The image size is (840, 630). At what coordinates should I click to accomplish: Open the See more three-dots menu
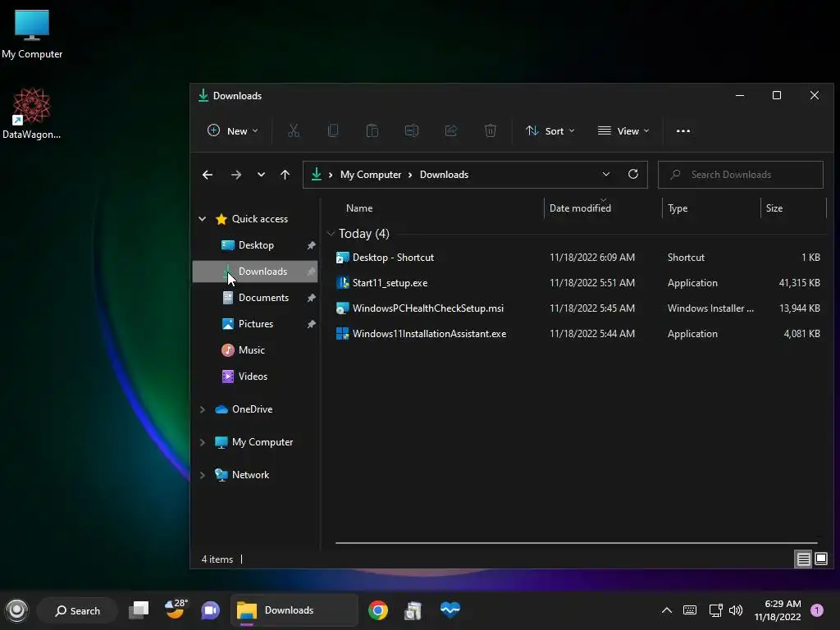pyautogui.click(x=683, y=130)
